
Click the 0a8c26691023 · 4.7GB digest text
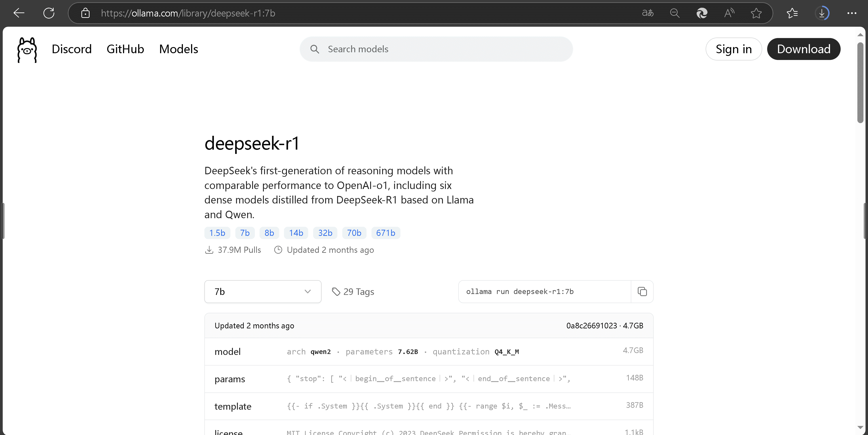point(605,326)
